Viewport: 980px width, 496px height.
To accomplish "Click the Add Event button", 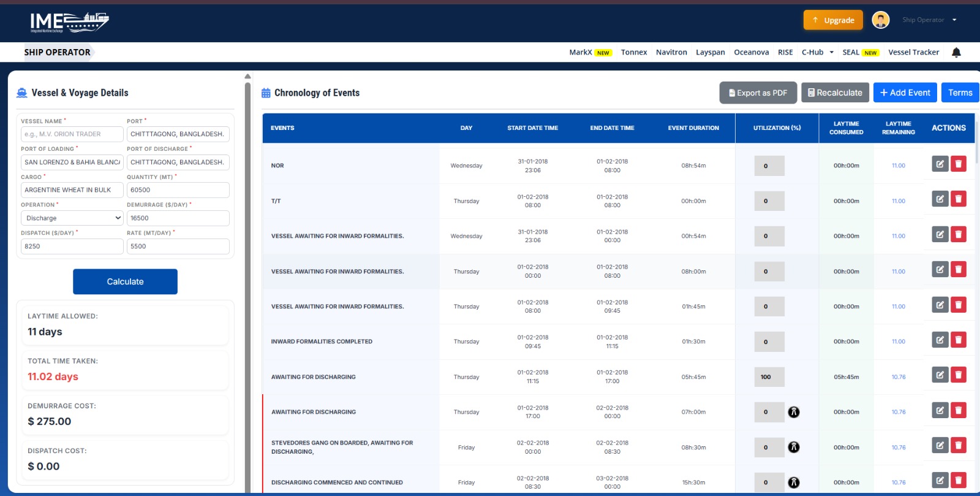I will pyautogui.click(x=905, y=93).
